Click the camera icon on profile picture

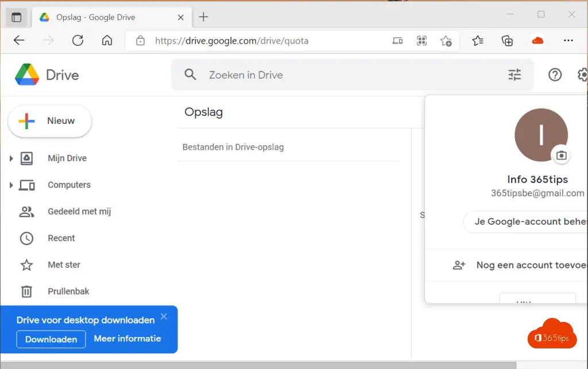[561, 156]
